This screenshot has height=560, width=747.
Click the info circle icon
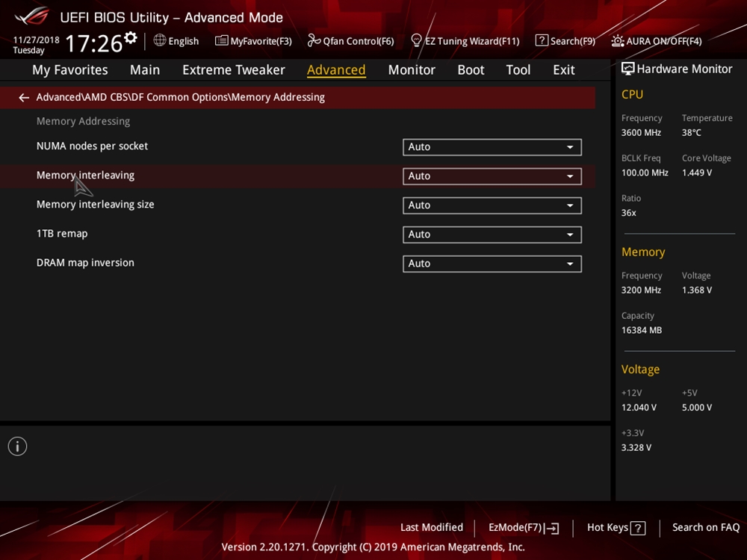[18, 447]
